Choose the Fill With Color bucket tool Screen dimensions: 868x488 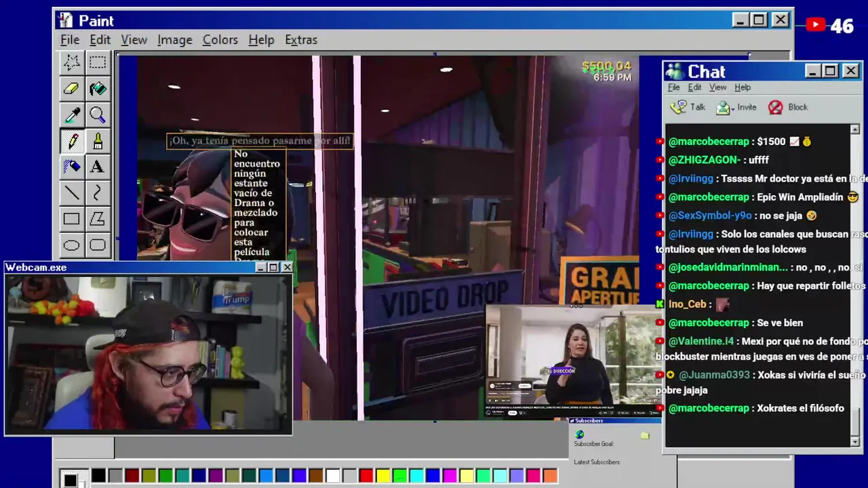click(x=98, y=89)
